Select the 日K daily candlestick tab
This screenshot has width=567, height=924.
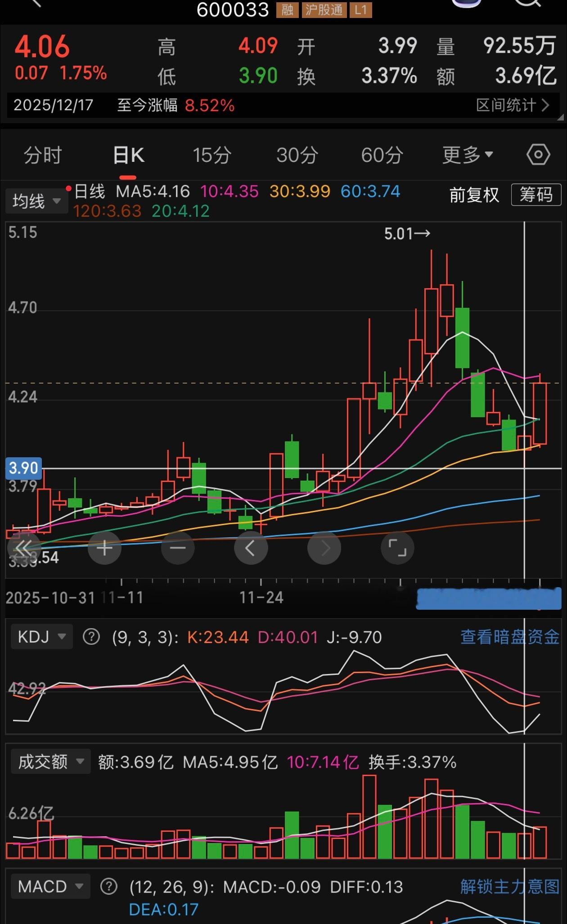(x=129, y=156)
